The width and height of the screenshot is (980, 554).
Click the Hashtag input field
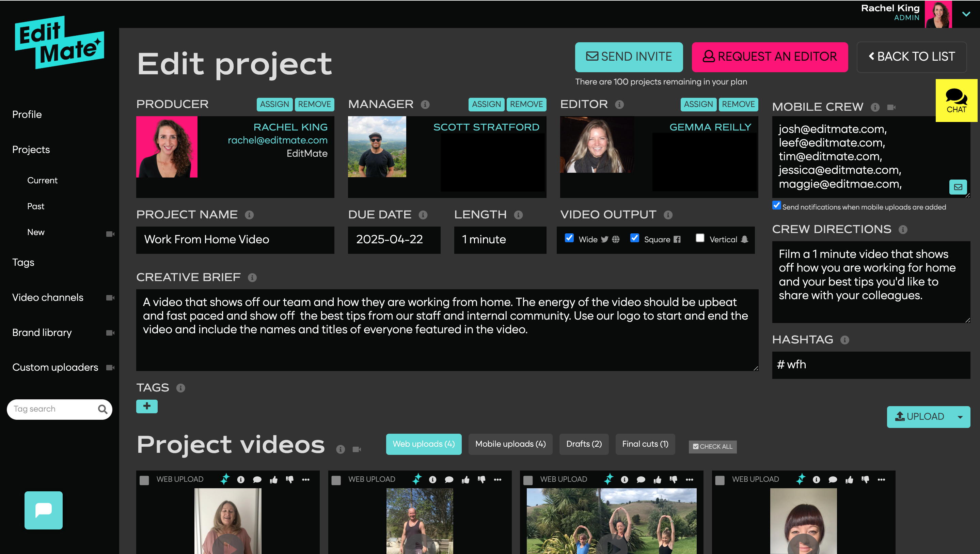coord(871,365)
